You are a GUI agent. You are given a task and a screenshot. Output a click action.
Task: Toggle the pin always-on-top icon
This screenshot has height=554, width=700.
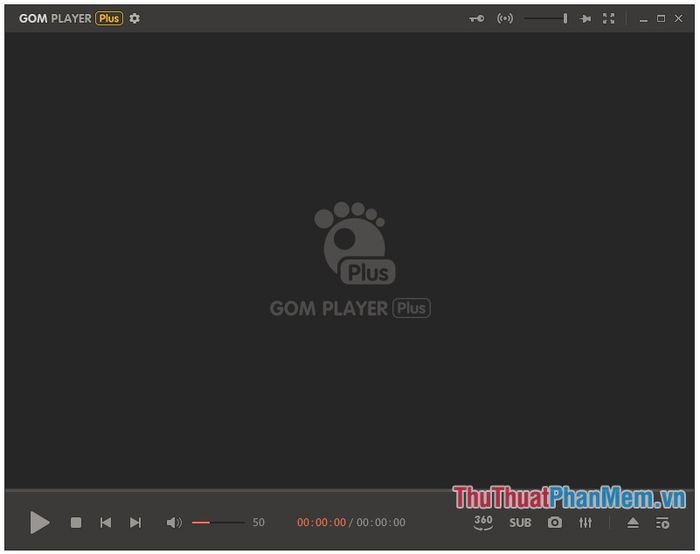point(585,18)
